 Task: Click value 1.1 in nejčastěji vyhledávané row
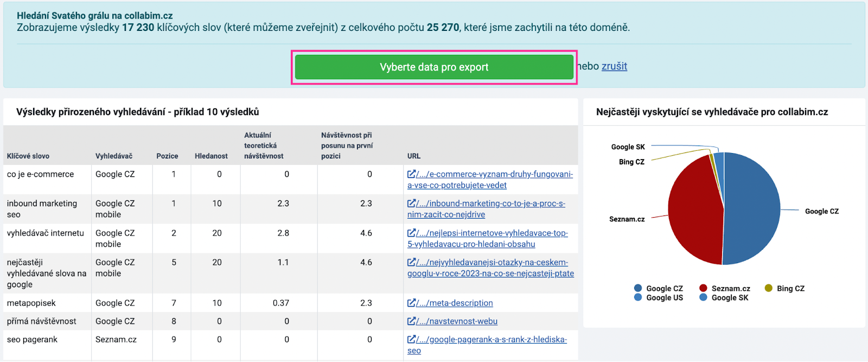[283, 262]
